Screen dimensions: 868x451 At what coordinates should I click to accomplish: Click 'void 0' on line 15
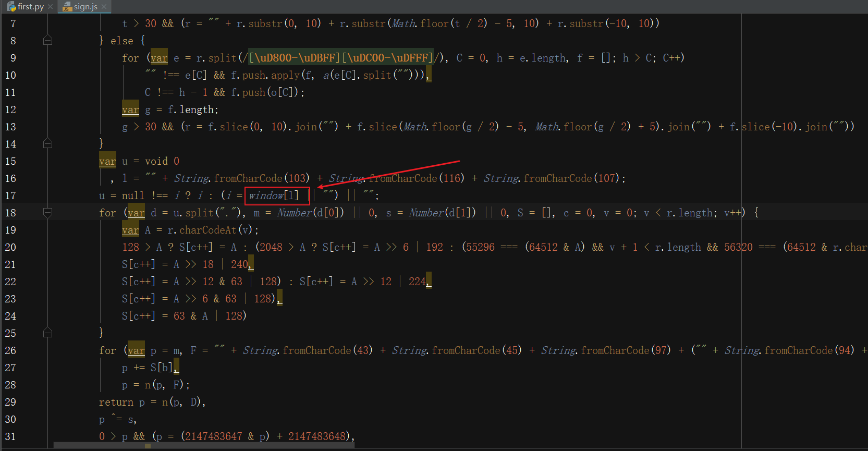pyautogui.click(x=162, y=161)
